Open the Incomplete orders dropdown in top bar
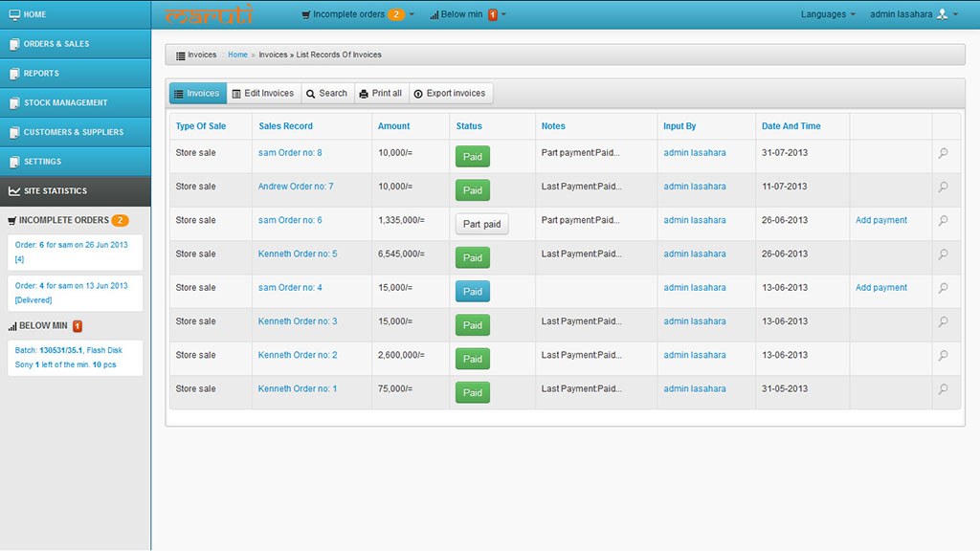The width and height of the screenshot is (980, 551). pyautogui.click(x=358, y=14)
